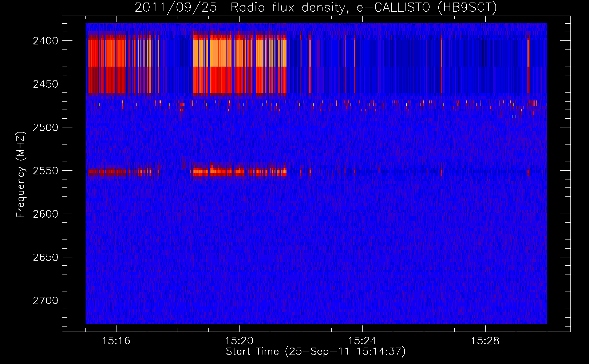Image resolution: width=589 pixels, height=364 pixels.
Task: Click the 2650 frequency tick label
Action: point(46,257)
